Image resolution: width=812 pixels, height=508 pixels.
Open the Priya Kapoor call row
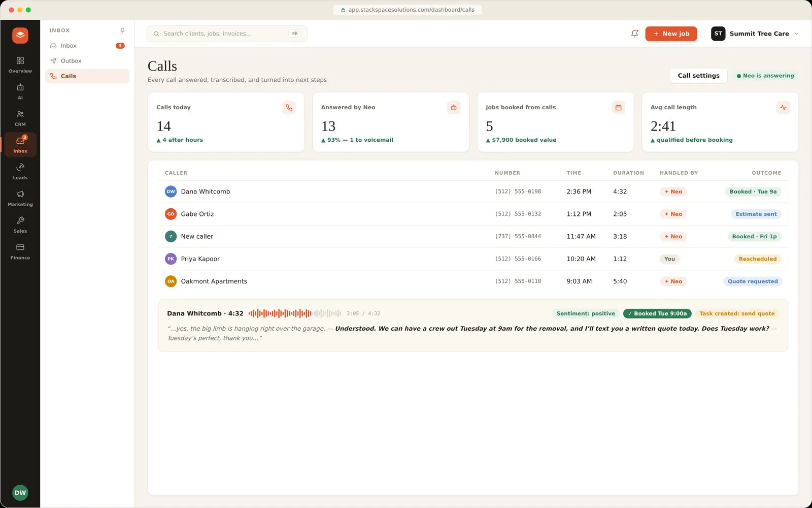473,259
